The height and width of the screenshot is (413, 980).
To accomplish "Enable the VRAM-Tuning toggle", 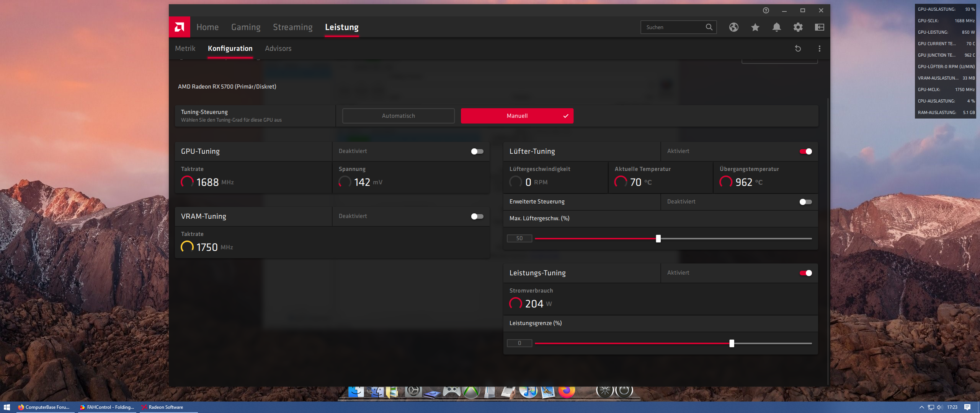I will [477, 216].
